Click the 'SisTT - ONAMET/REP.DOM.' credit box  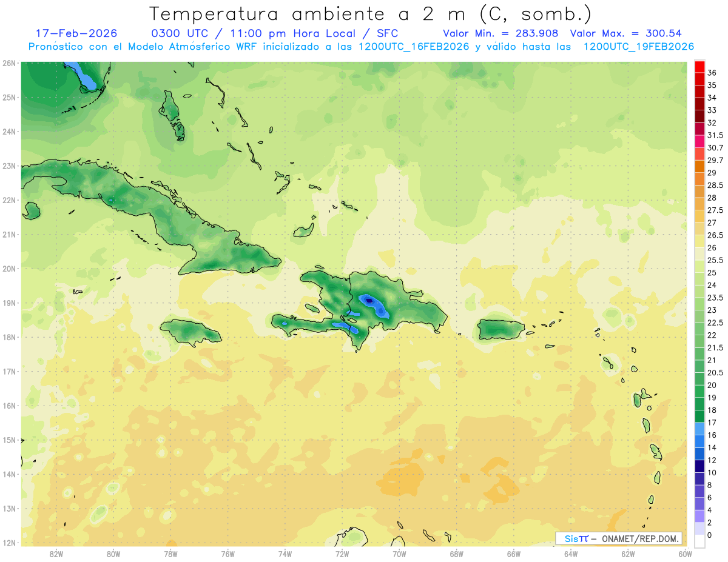point(618,538)
